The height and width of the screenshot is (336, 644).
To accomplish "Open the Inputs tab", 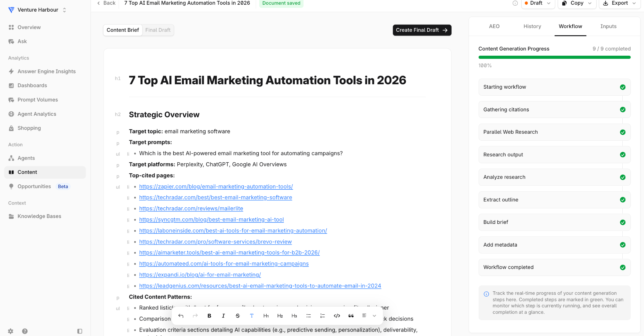I will pos(608,26).
